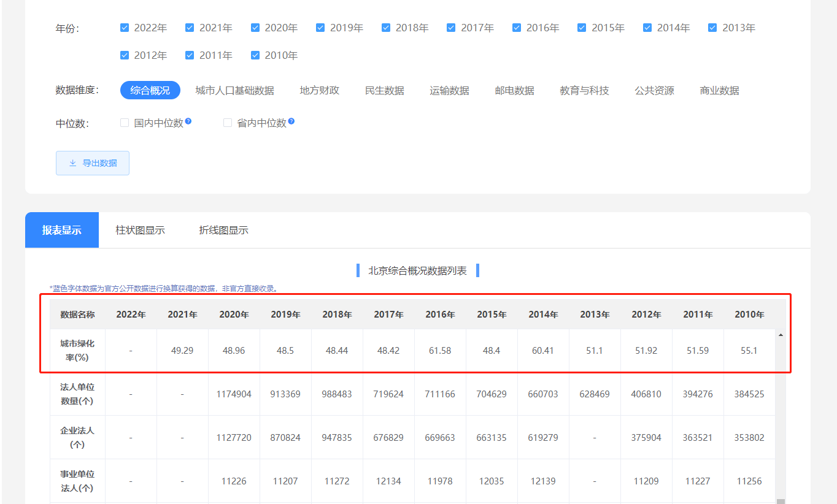
Task: Uncheck the 2015年 checkbox
Action: [x=582, y=28]
